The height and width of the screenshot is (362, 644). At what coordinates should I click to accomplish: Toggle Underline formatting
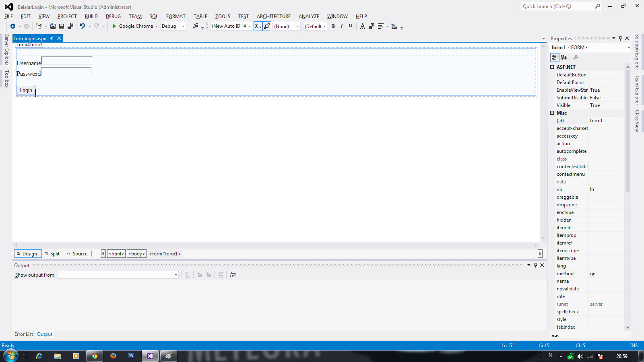[350, 26]
